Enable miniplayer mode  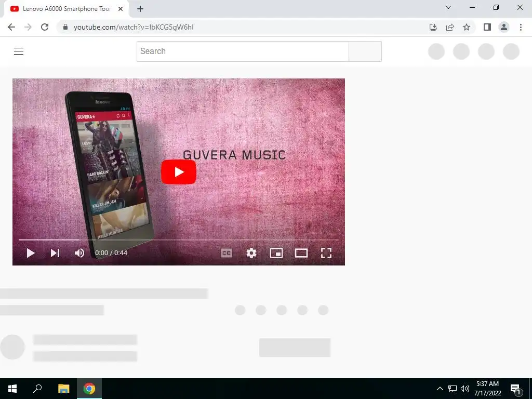276,253
